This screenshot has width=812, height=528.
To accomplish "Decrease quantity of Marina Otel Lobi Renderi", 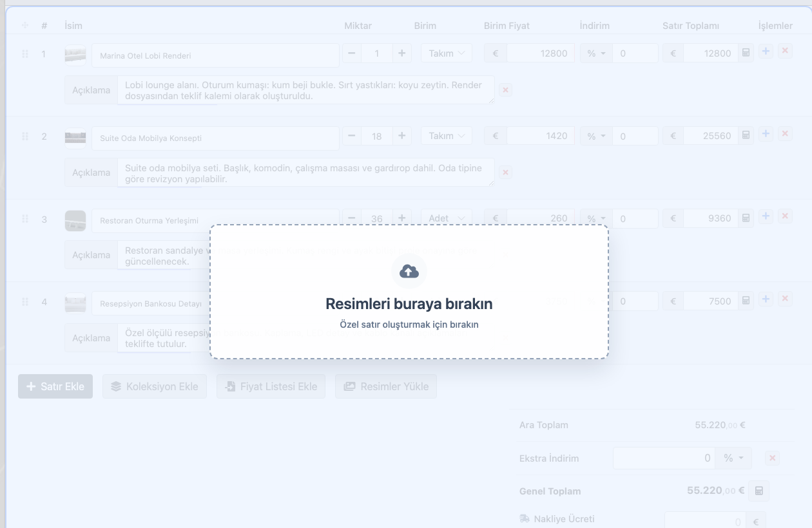I will coord(351,53).
